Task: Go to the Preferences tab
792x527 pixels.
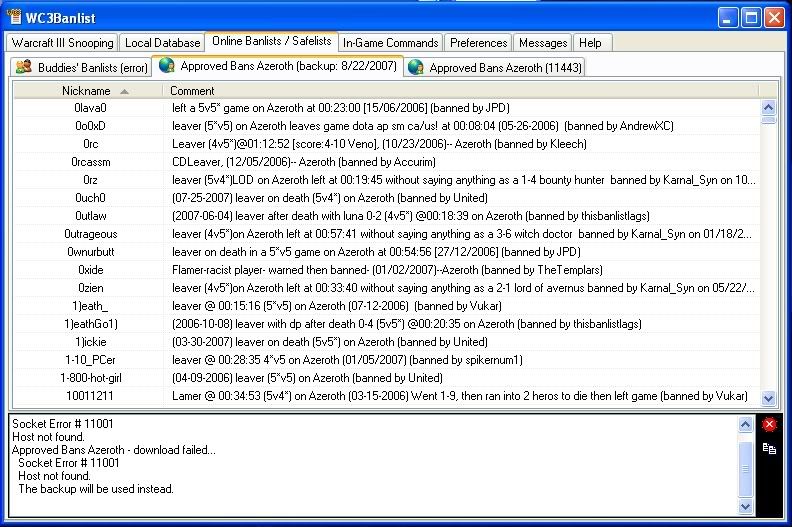Action: [478, 43]
